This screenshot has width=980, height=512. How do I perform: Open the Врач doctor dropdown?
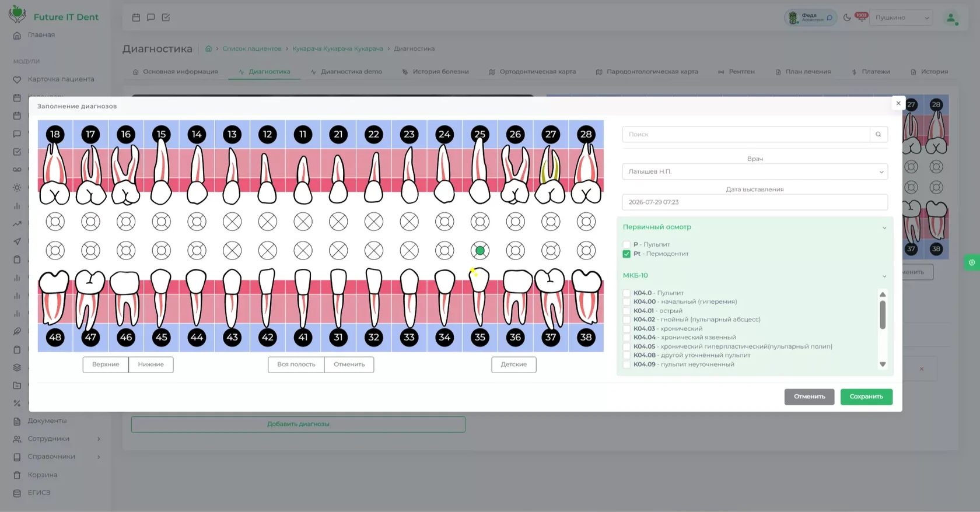(755, 171)
